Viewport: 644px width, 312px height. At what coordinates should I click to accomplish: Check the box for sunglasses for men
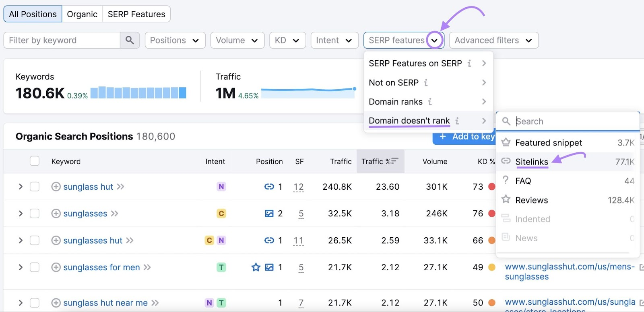pos(35,267)
